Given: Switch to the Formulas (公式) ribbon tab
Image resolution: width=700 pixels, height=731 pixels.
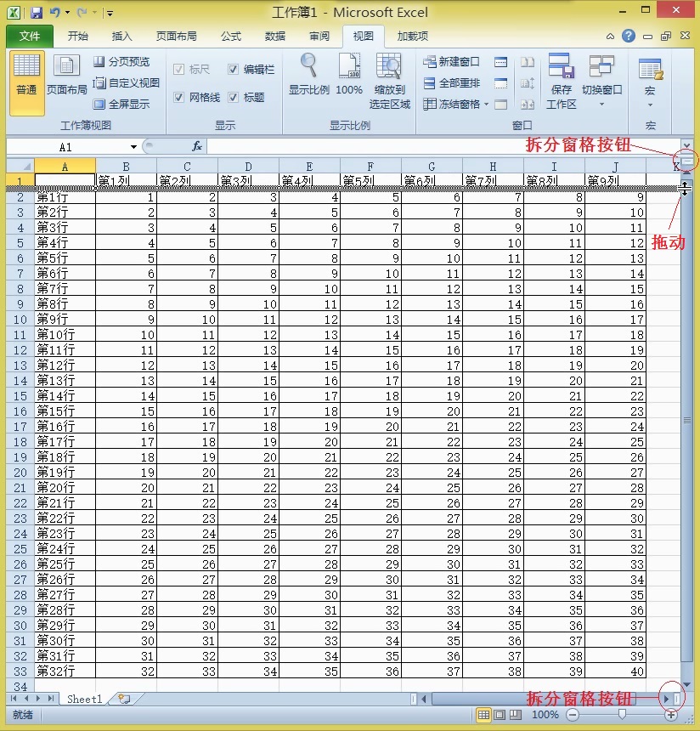Looking at the screenshot, I should click(231, 37).
